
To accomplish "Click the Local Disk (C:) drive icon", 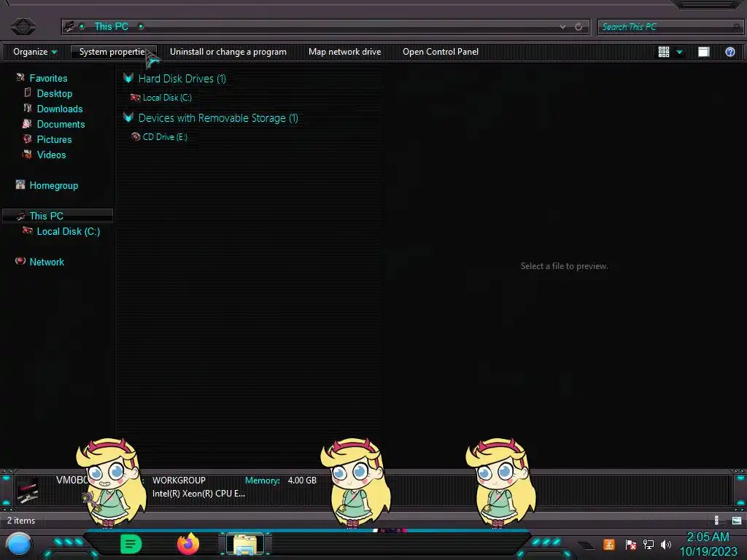I will click(135, 97).
